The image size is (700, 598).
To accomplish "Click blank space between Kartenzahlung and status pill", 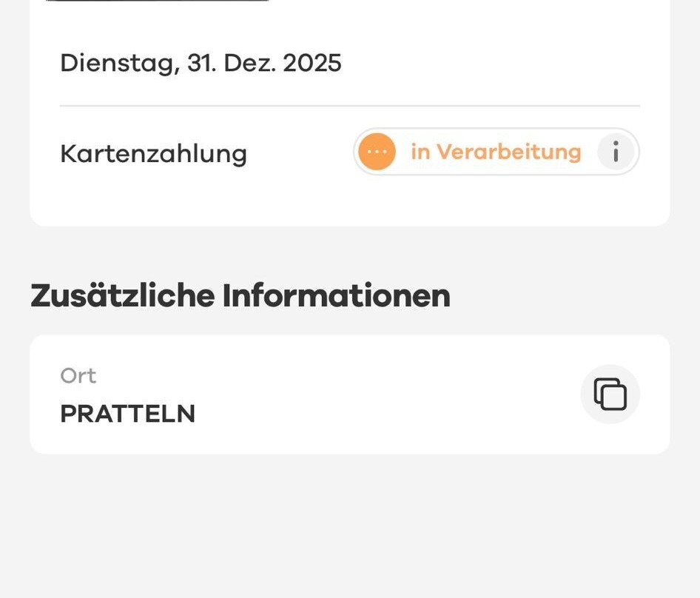I will tap(300, 154).
